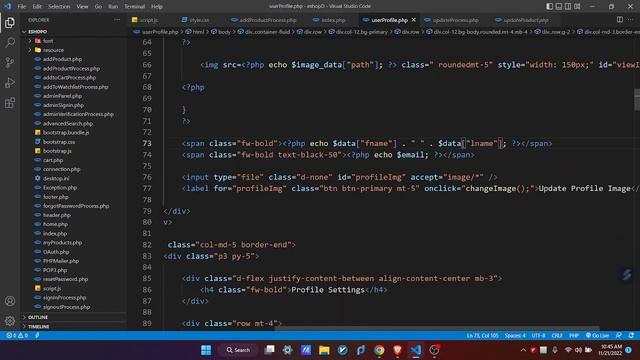Switch to the index.php tab
The width and height of the screenshot is (640, 360).
pos(333,20)
